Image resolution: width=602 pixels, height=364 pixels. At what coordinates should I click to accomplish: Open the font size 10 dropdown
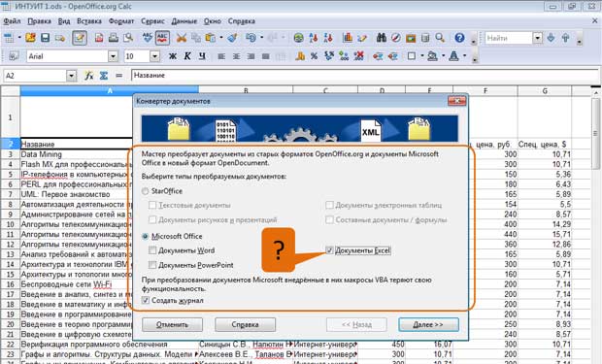pyautogui.click(x=154, y=56)
